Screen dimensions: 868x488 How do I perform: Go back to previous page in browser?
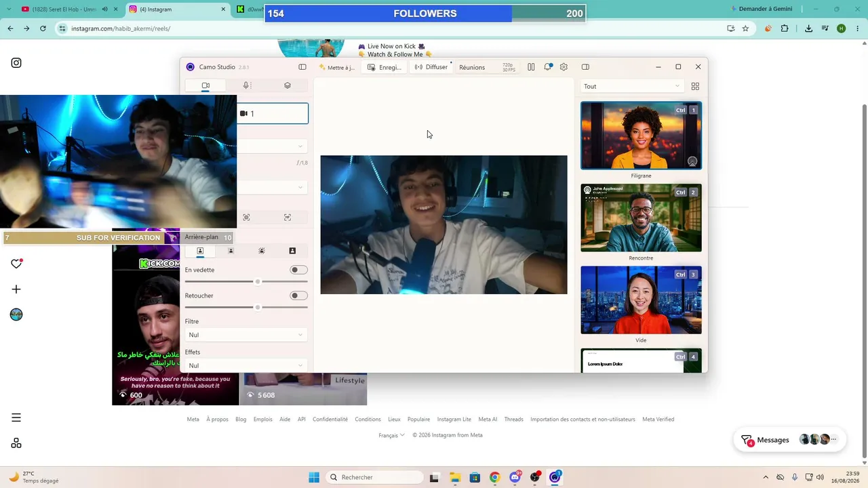pos(10,28)
